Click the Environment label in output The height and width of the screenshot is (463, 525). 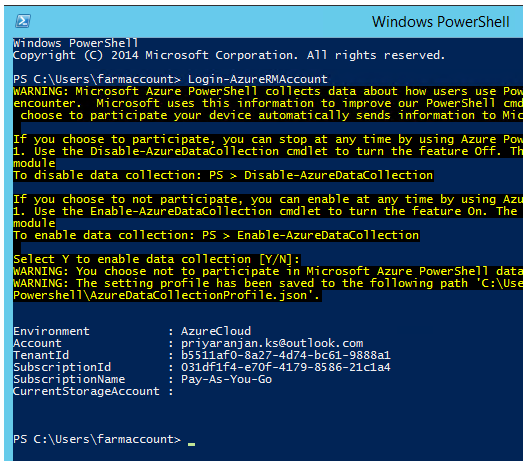[51, 331]
